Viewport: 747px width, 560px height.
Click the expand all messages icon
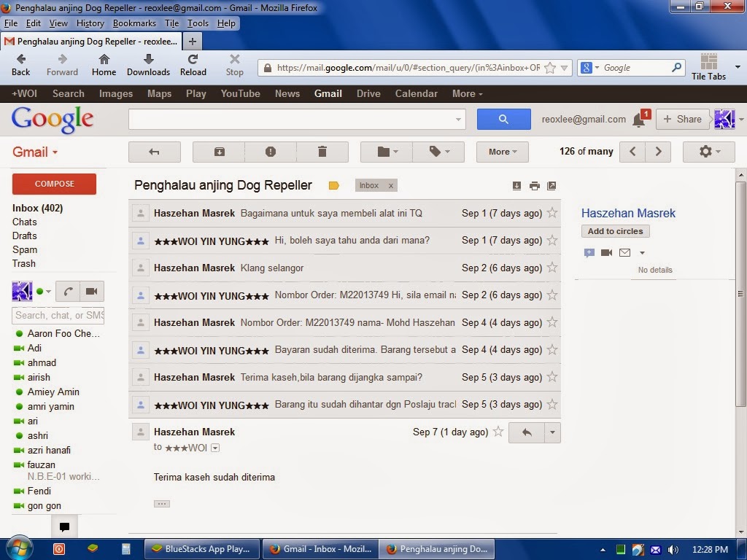tap(517, 186)
